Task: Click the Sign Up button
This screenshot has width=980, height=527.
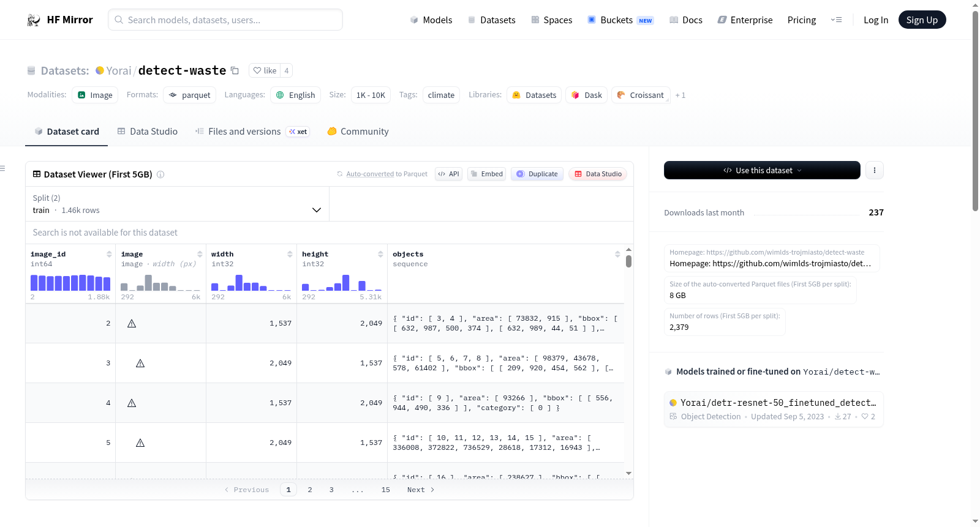Action: coord(922,20)
